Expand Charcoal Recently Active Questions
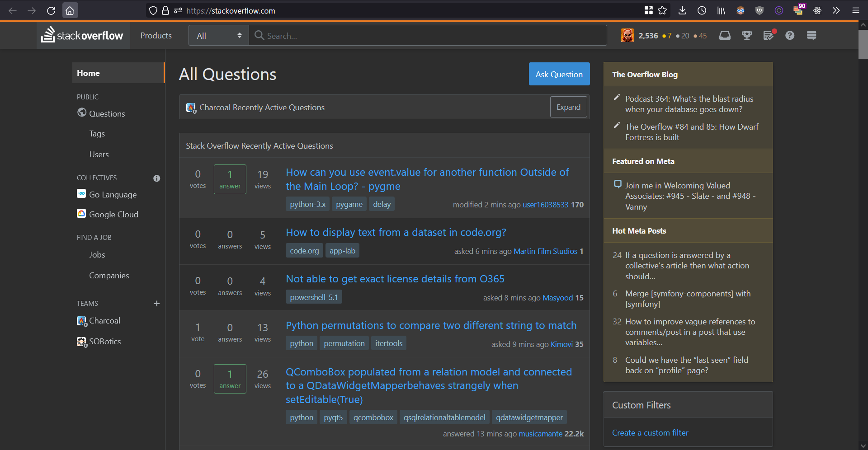Viewport: 868px width, 450px height. coord(568,107)
